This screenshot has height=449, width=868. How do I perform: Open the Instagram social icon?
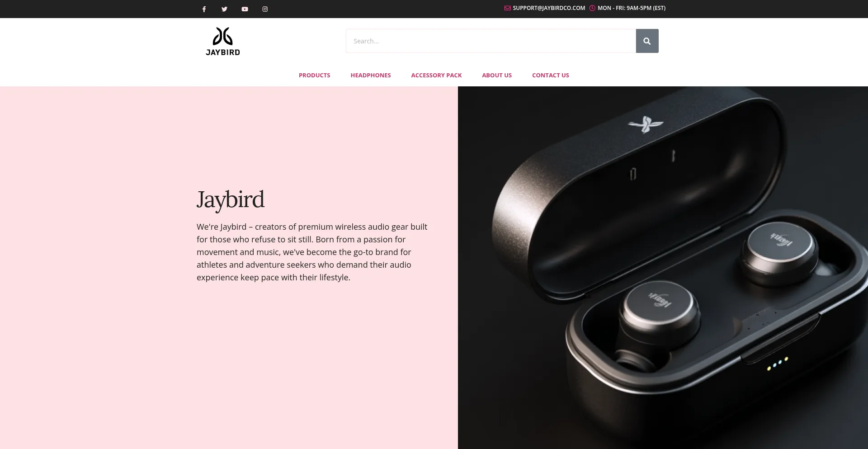tap(265, 9)
